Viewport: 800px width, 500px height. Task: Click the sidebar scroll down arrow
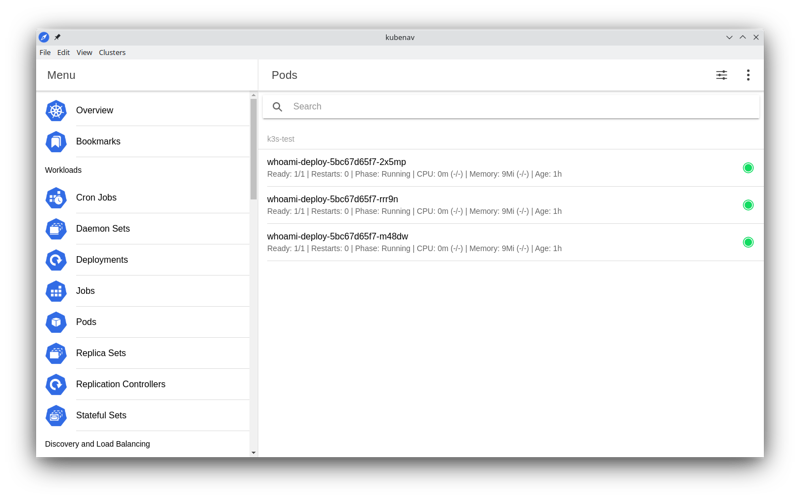[253, 453]
